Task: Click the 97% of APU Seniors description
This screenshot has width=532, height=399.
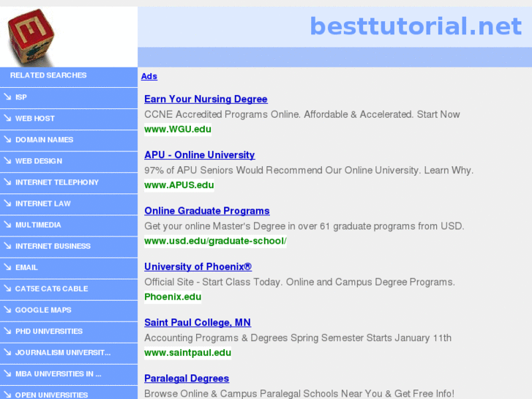Action: pos(309,170)
